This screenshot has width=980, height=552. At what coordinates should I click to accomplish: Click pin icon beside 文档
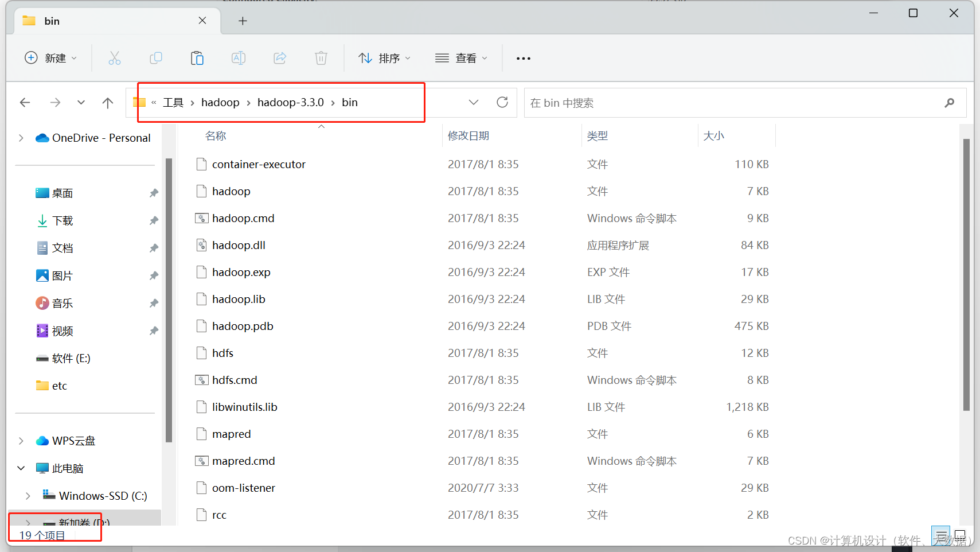pos(154,248)
